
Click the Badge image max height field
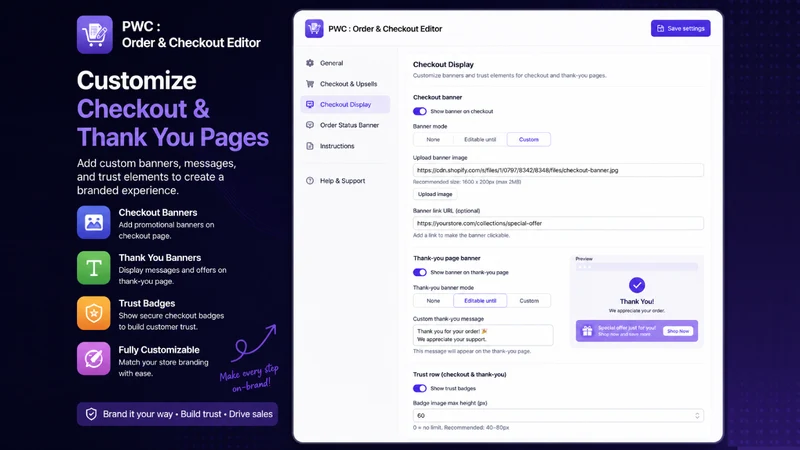pyautogui.click(x=558, y=416)
